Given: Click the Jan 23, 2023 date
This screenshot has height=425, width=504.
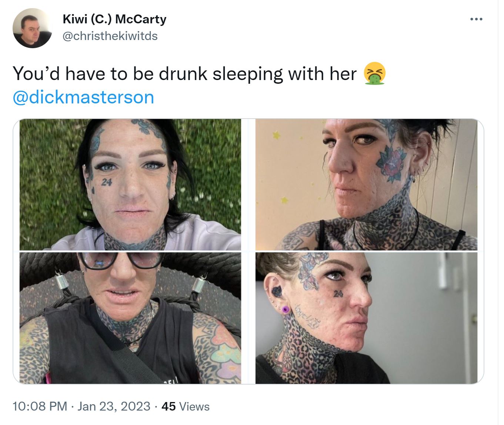Looking at the screenshot, I should pos(114,406).
